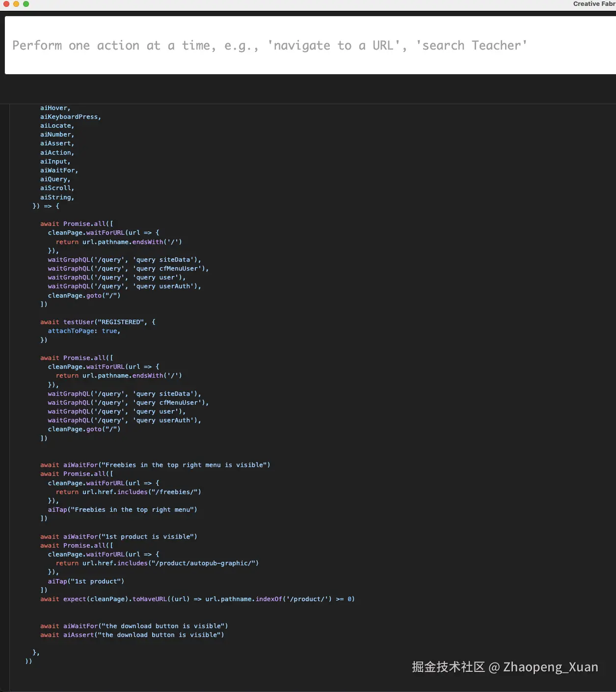616x692 pixels.
Task: Select the aiNumber parameter line
Action: (x=57, y=135)
